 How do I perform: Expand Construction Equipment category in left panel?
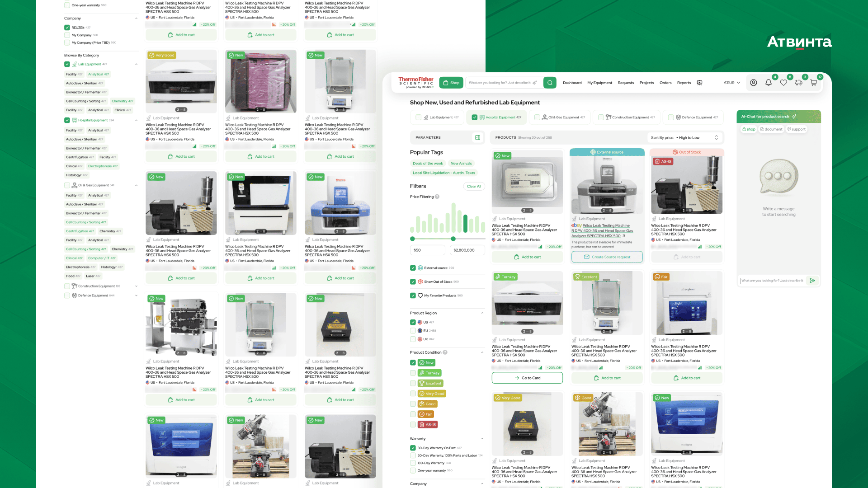pos(136,286)
